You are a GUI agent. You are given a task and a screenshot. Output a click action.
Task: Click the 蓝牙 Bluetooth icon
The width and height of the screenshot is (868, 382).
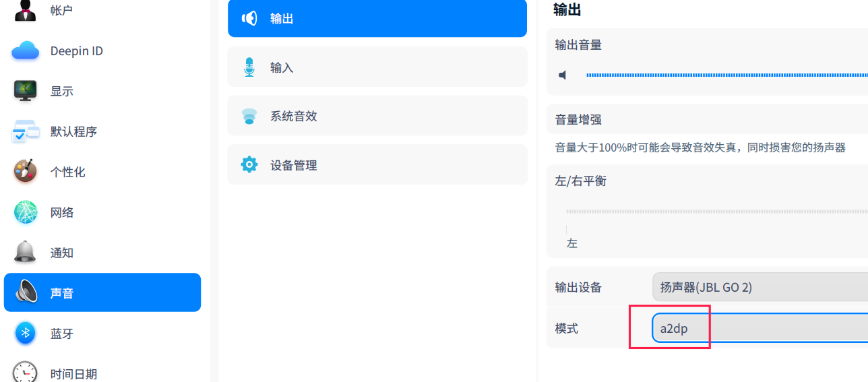point(26,333)
